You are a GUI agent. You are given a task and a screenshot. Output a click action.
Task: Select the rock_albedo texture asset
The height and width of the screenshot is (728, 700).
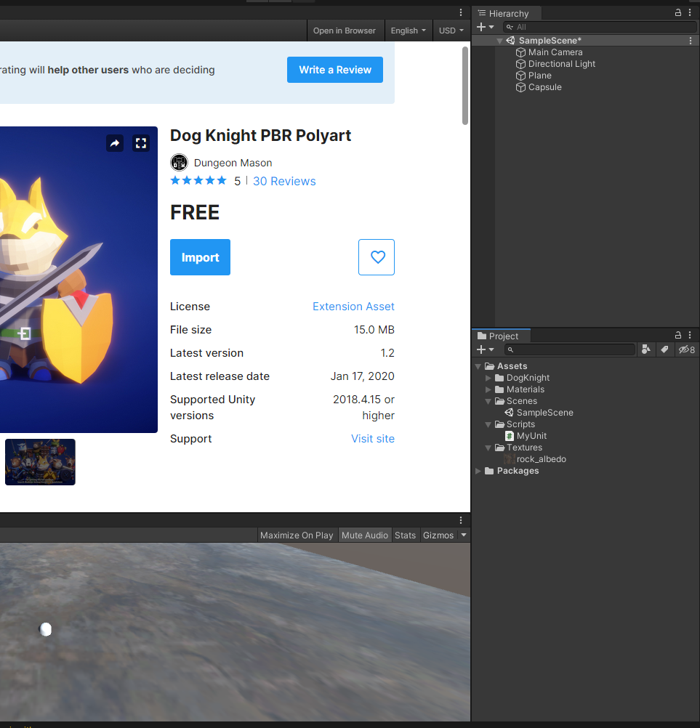(541, 459)
